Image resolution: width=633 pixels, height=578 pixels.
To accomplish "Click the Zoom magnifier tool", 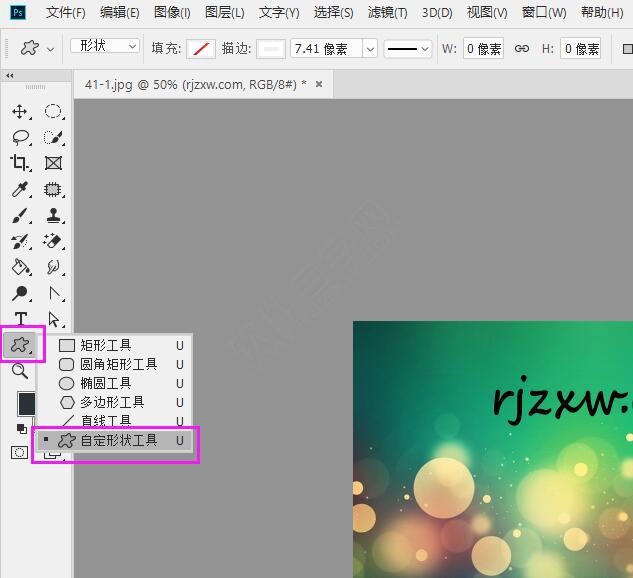I will (x=20, y=372).
